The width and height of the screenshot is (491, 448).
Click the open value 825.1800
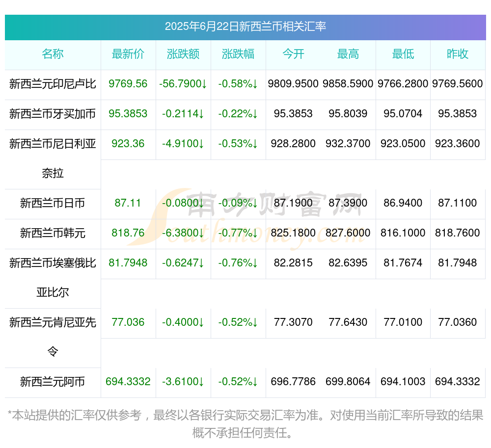pos(293,233)
